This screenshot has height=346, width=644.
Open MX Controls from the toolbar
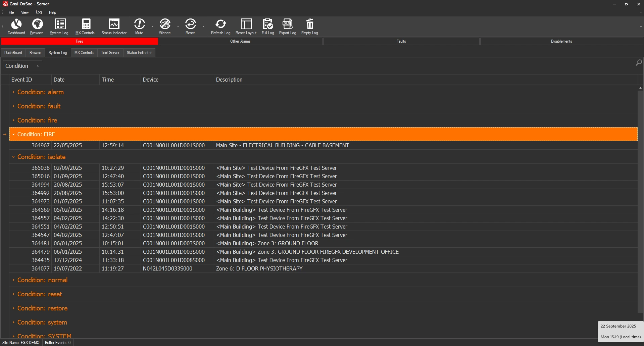pos(85,27)
